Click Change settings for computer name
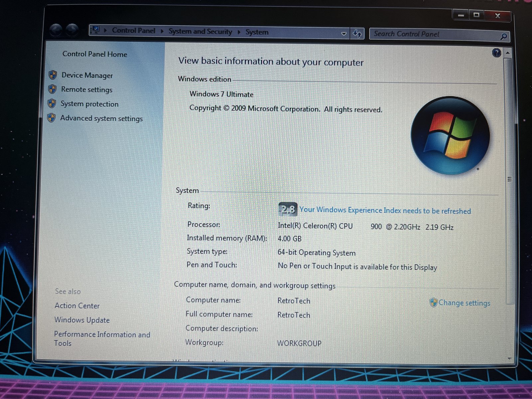The image size is (532, 399). tap(464, 303)
